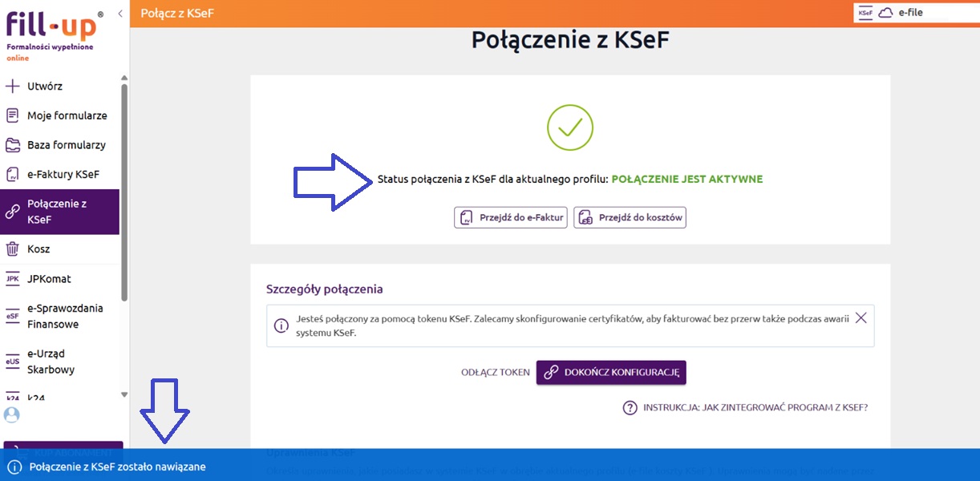Viewport: 980px width, 481px height.
Task: Open the e-file profile selector
Action: 914,13
